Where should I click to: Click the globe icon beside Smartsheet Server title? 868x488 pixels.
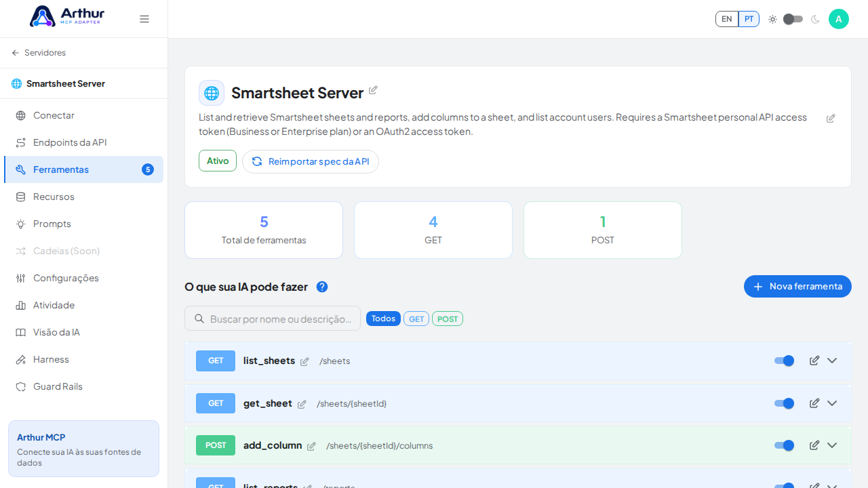(212, 93)
